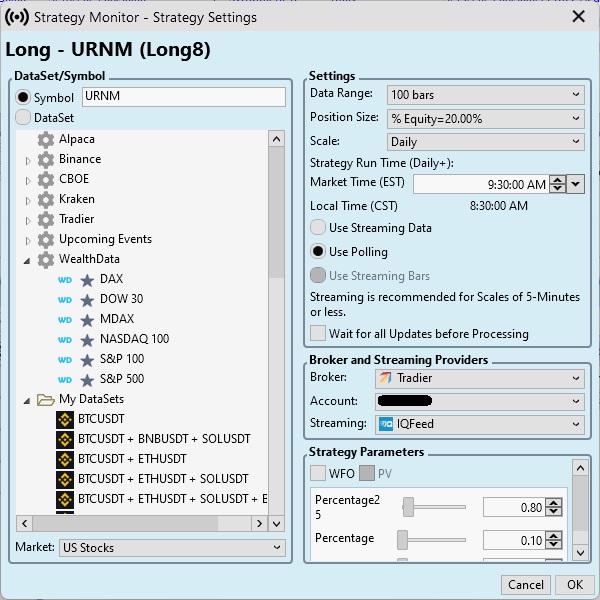Click the Percentage25 value stepper arrows
Viewport: 600px width, 600px height.
pos(554,507)
